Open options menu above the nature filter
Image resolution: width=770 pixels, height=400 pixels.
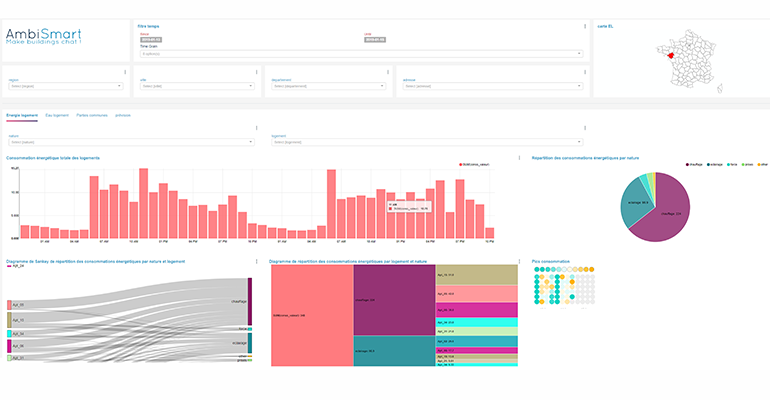pos(256,128)
